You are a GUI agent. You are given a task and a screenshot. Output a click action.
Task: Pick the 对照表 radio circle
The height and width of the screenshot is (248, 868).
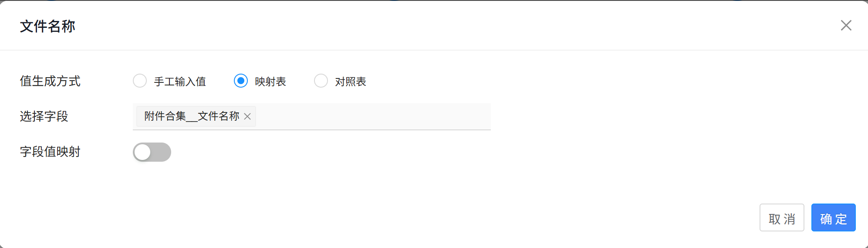point(321,81)
